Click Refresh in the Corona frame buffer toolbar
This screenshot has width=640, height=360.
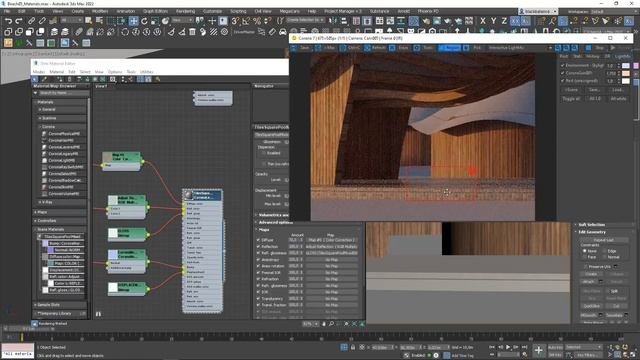pyautogui.click(x=374, y=48)
